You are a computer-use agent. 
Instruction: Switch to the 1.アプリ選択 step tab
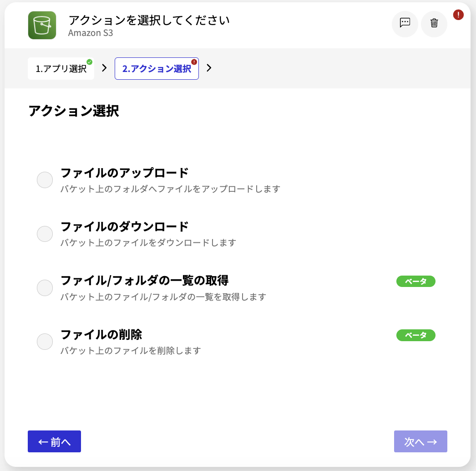pos(61,69)
